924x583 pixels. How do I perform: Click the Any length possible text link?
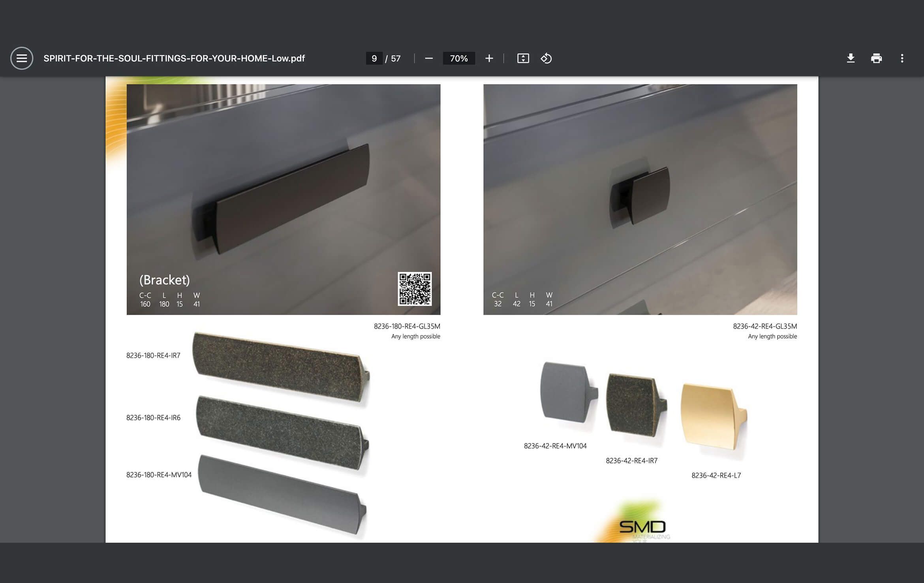point(415,337)
